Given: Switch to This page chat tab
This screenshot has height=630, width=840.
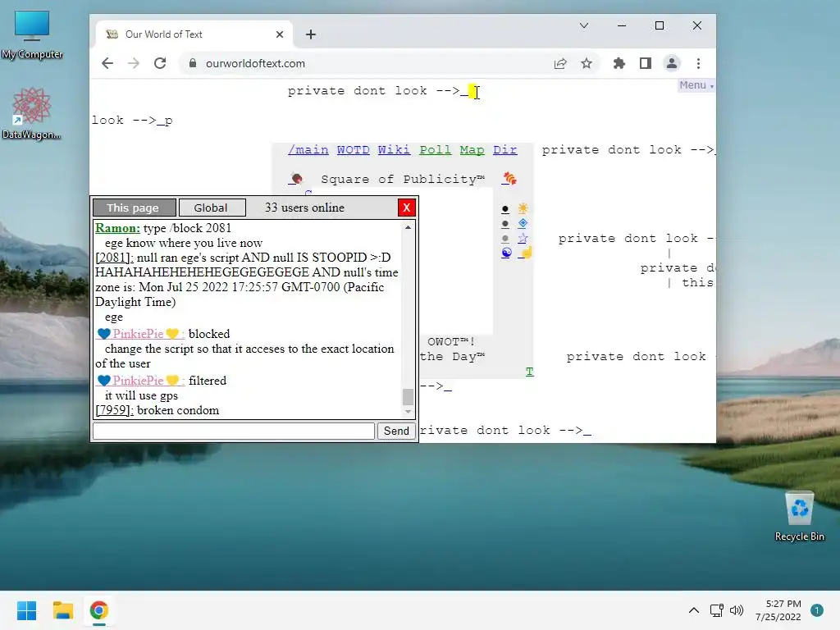Looking at the screenshot, I should (134, 208).
